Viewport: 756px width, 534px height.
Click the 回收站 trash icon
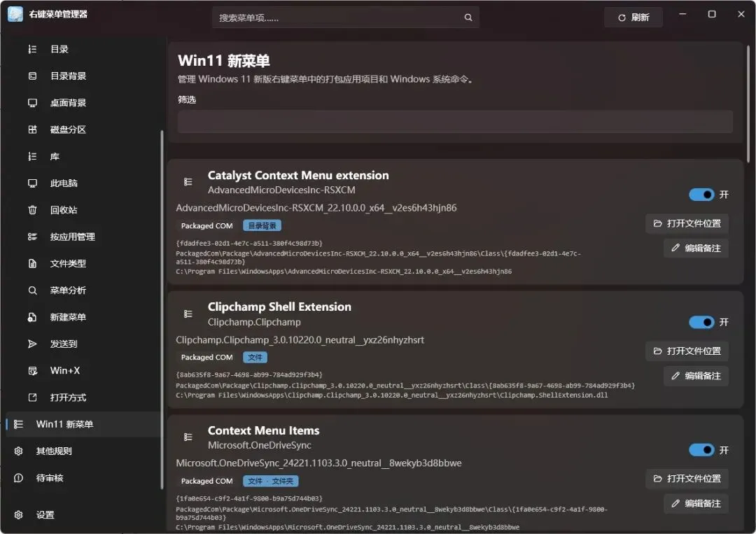(32, 210)
